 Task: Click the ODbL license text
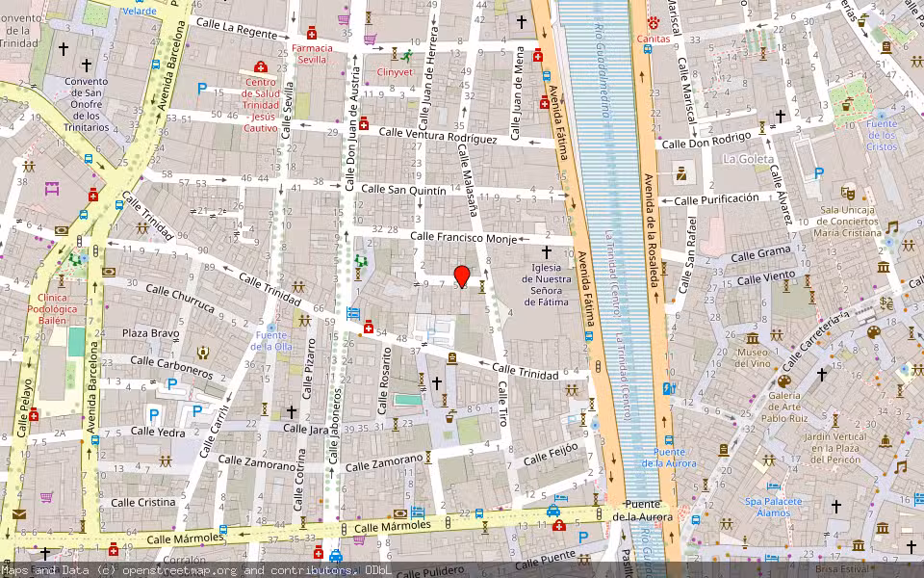tap(378, 570)
